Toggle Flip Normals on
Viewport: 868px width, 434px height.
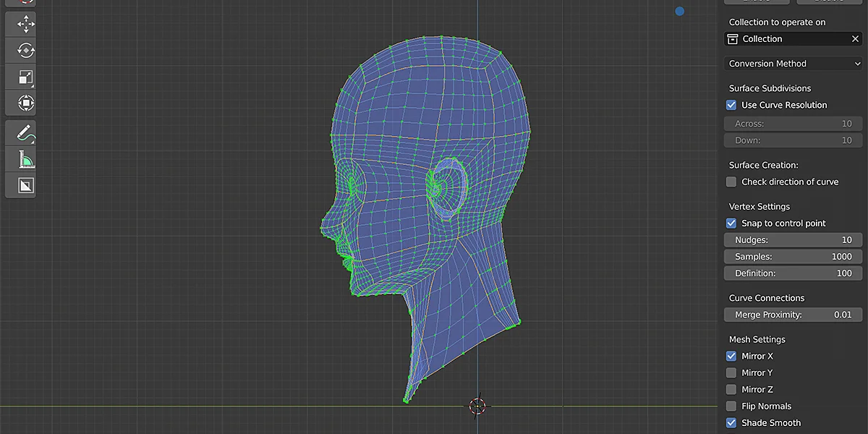731,406
